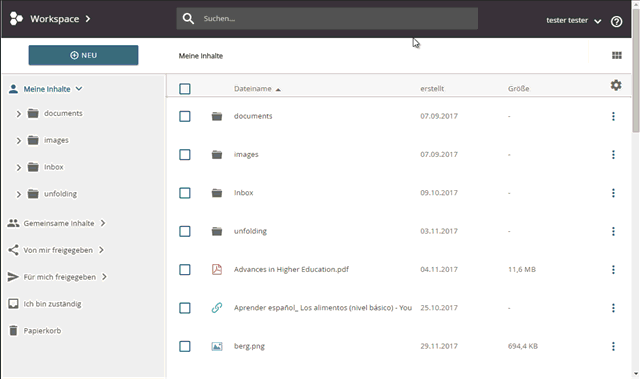The width and height of the screenshot is (640, 379).
Task: Click the folder icon in unfolding list row
Action: (217, 231)
